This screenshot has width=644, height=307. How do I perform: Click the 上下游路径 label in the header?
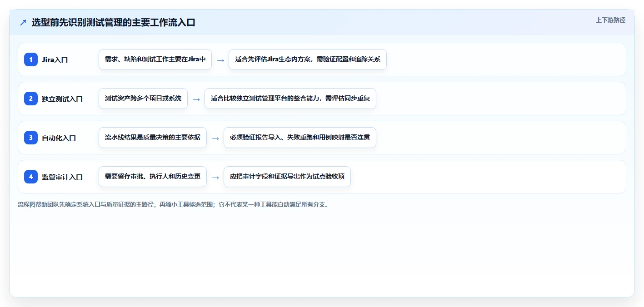coord(610,20)
